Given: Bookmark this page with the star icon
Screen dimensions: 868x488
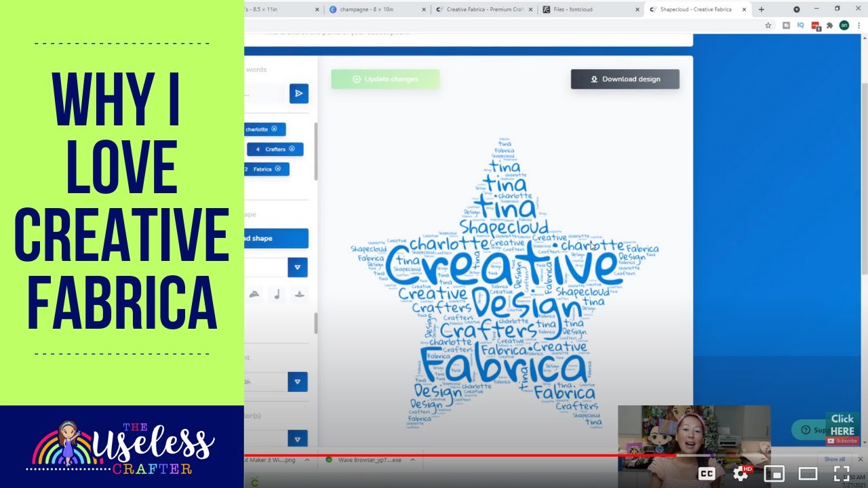Looking at the screenshot, I should pos(768,25).
